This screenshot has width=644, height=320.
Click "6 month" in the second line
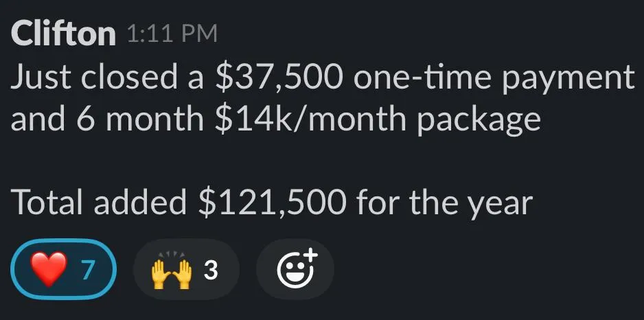click(x=139, y=119)
